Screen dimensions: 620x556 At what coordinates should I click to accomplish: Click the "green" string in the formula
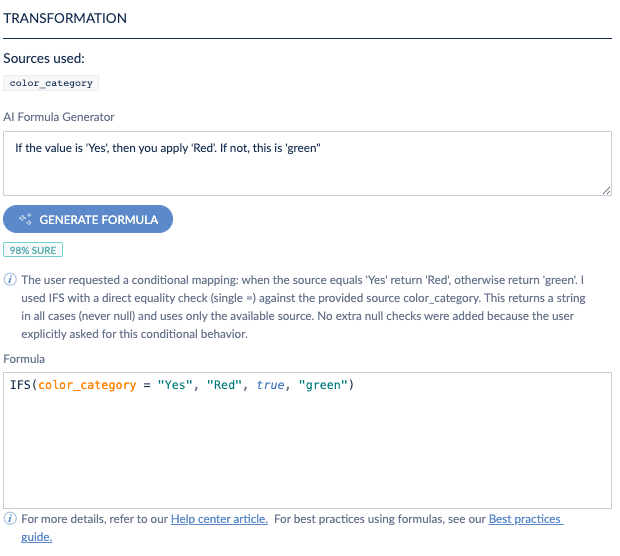click(x=322, y=386)
